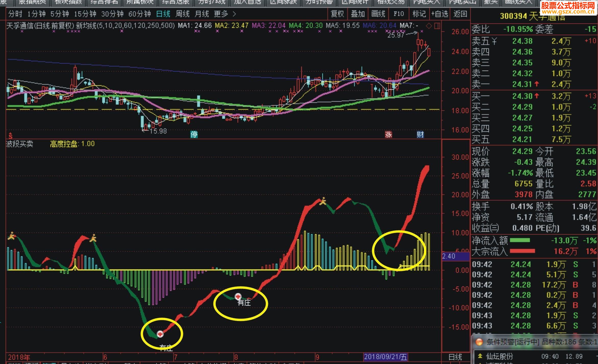Image resolution: width=598 pixels, height=364 pixels.
Task: Expand more periods via the > chevron
Action: tap(234, 14)
